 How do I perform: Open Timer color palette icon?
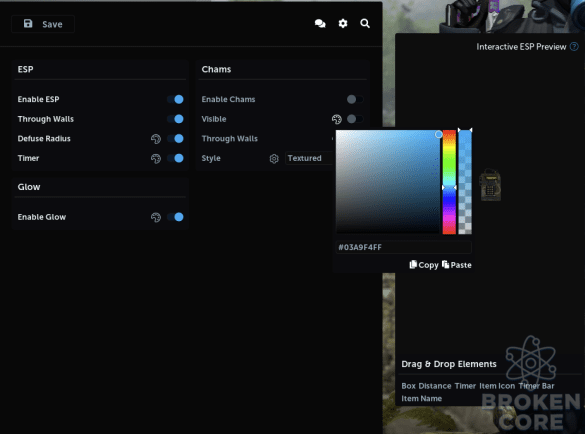pyautogui.click(x=156, y=159)
